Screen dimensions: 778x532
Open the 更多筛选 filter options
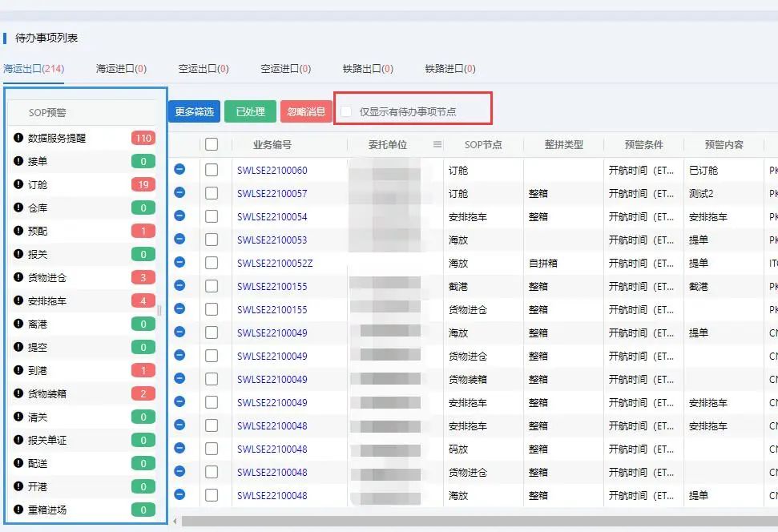pos(194,111)
